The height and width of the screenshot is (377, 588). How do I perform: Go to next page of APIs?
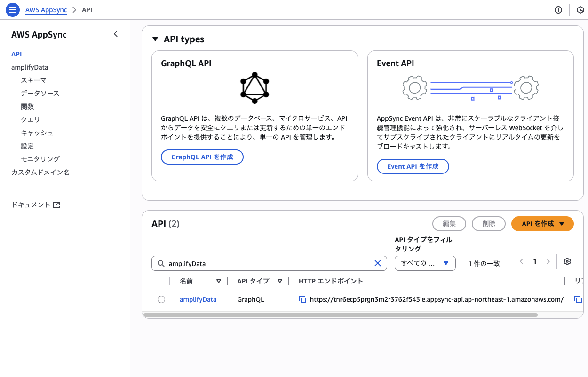(x=548, y=262)
